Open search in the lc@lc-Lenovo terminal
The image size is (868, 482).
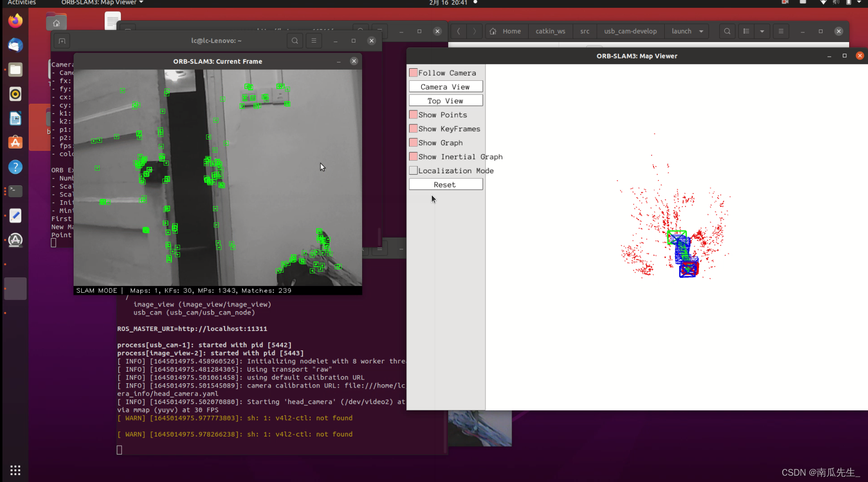(x=295, y=41)
